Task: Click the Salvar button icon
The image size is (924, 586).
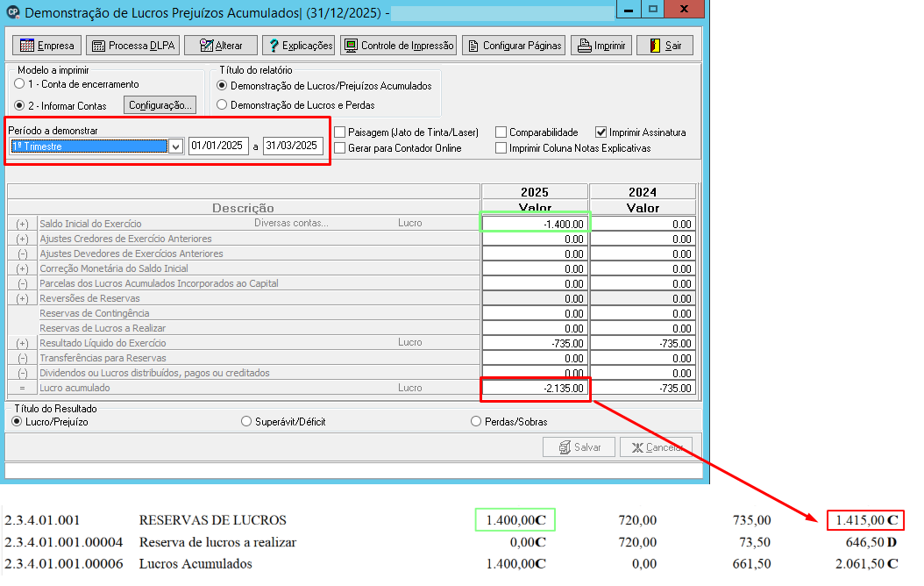Action: click(x=565, y=447)
